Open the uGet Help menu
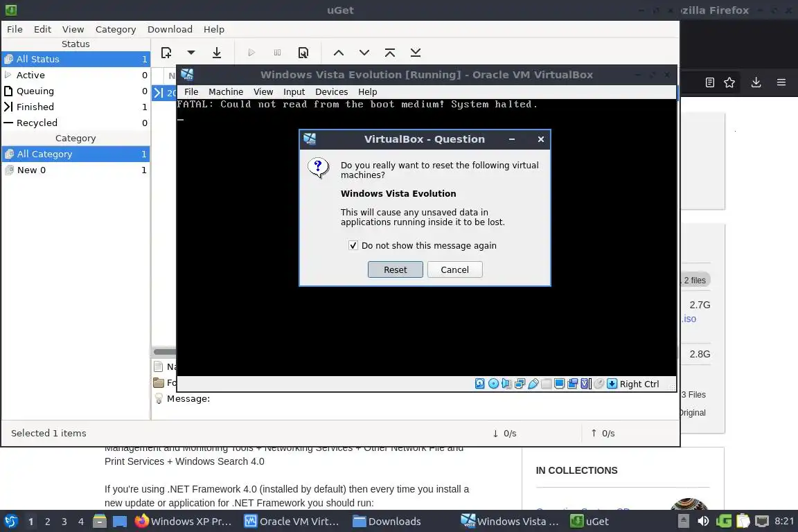This screenshot has height=532, width=798. (214, 29)
